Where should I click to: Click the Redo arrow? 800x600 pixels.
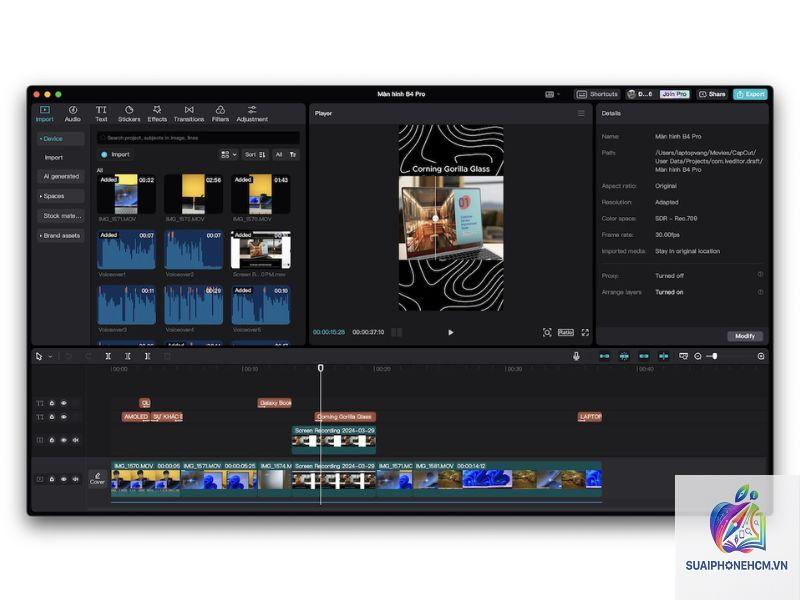pos(88,357)
